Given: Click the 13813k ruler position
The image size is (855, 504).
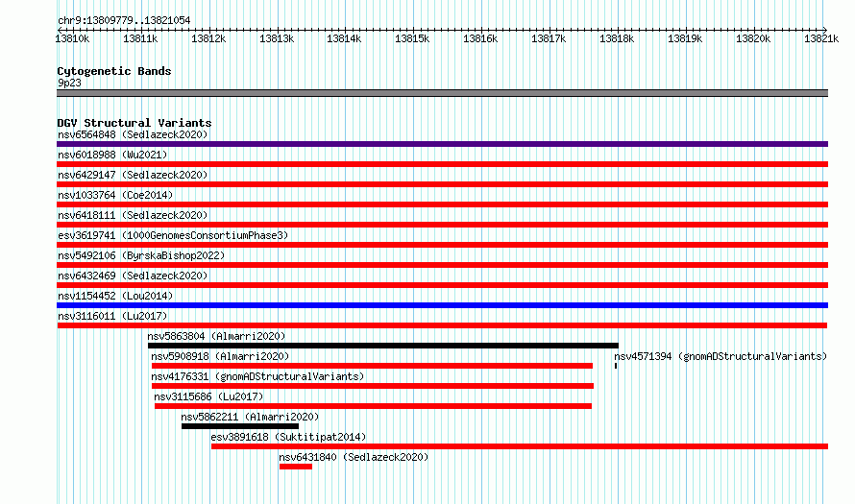Looking at the screenshot, I should pos(277,38).
